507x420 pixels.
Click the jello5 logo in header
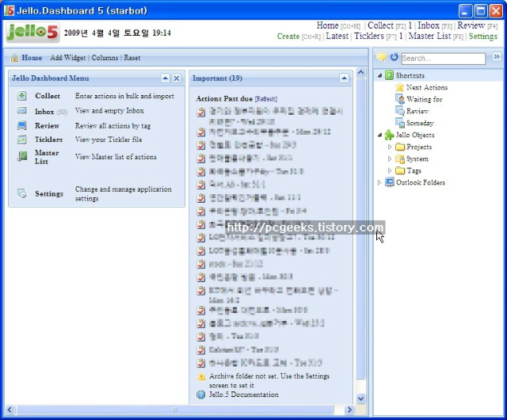click(x=32, y=32)
